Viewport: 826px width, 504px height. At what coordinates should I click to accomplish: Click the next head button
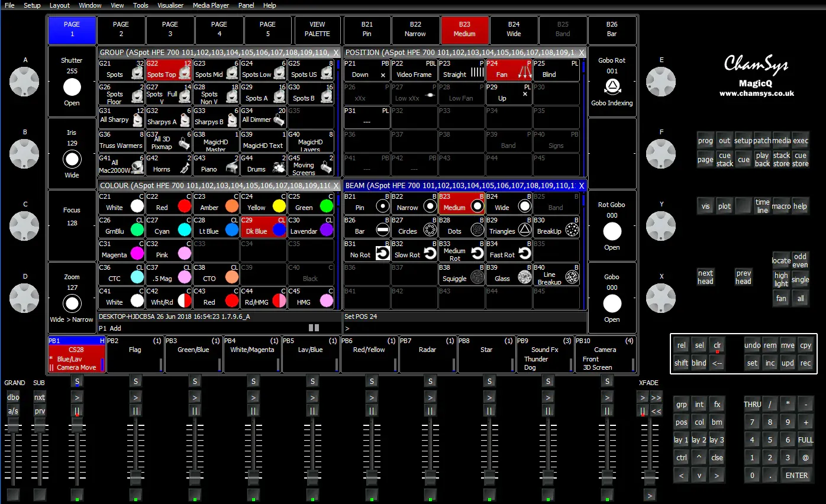point(705,277)
